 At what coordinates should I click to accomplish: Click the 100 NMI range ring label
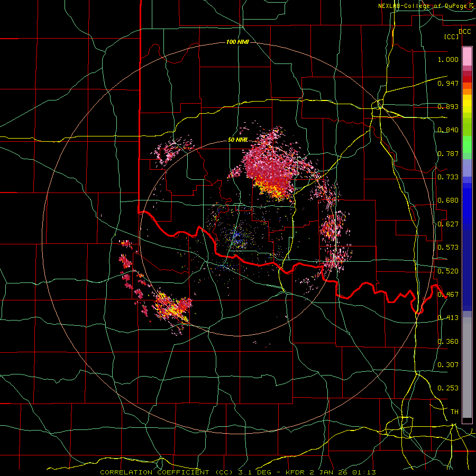click(237, 42)
